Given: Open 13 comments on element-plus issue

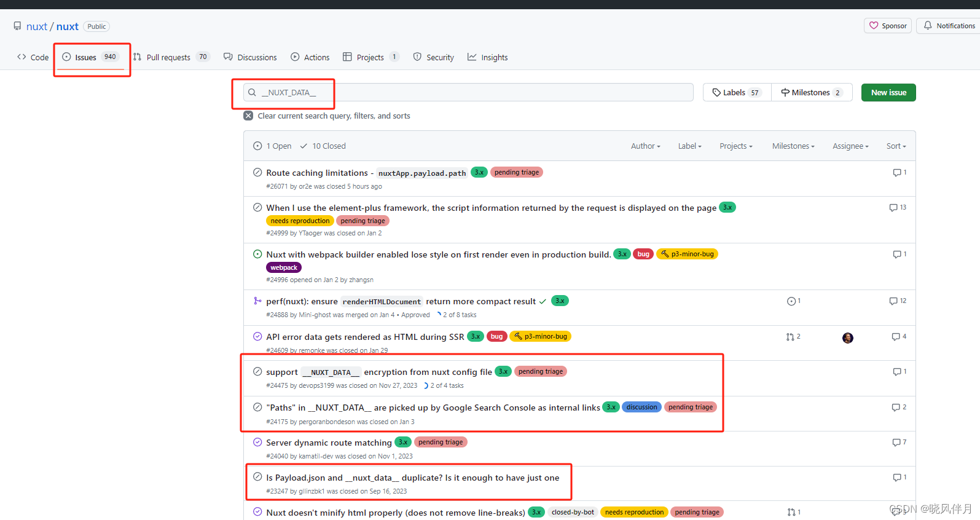Looking at the screenshot, I should tap(898, 208).
